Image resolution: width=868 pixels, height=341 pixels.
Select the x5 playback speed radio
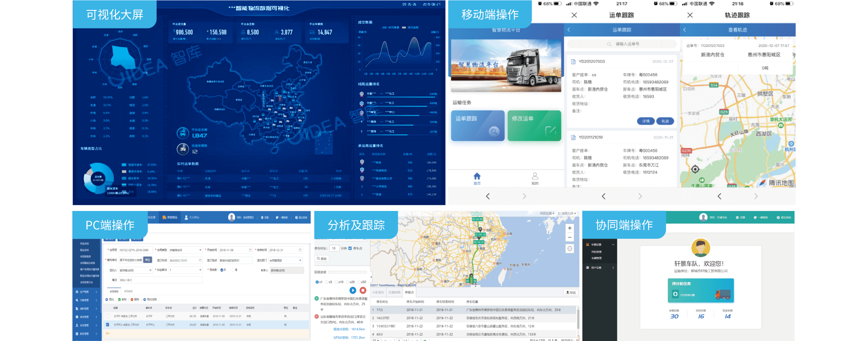[x=327, y=282]
